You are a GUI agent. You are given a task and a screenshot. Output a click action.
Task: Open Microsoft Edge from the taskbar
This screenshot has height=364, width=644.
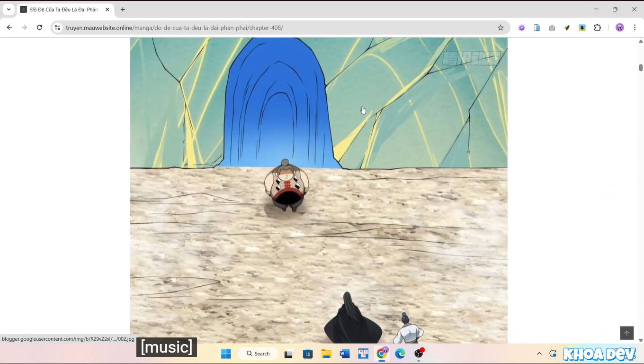(x=400, y=354)
